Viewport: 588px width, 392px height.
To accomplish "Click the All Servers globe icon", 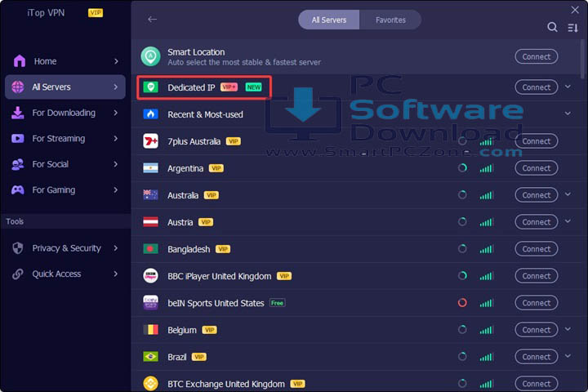I will 18,87.
